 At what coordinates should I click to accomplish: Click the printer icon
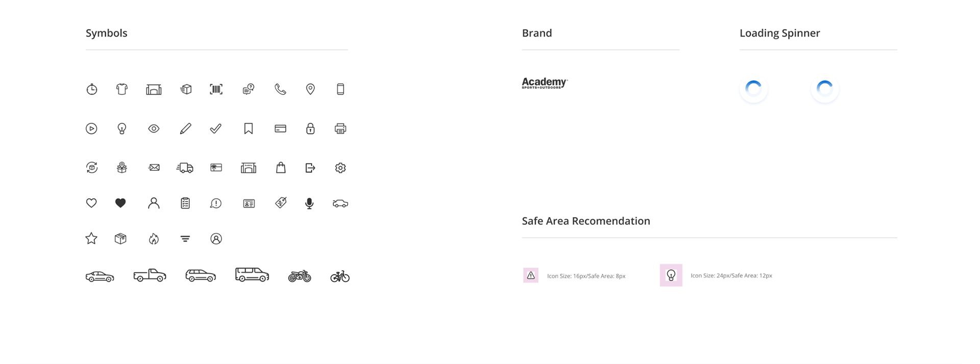tap(340, 128)
